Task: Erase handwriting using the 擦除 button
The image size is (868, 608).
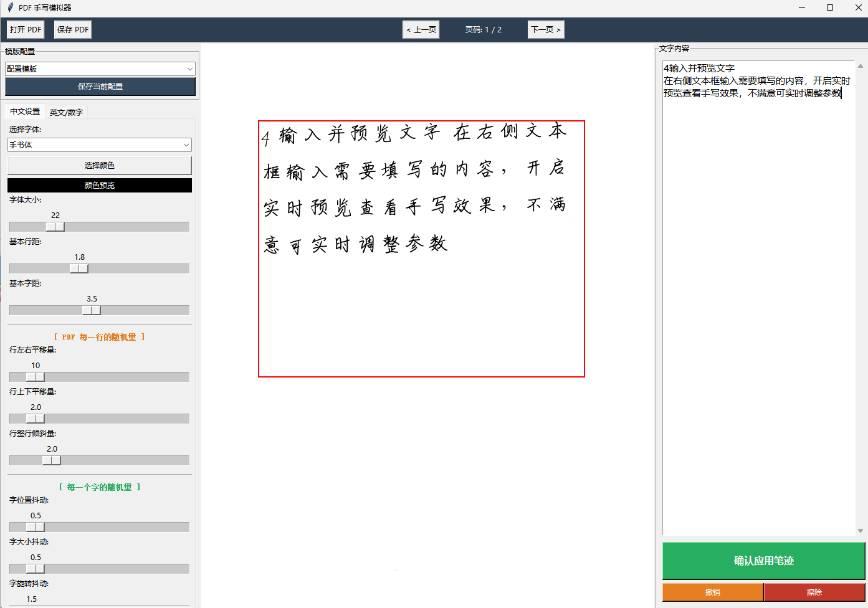Action: pos(813,592)
